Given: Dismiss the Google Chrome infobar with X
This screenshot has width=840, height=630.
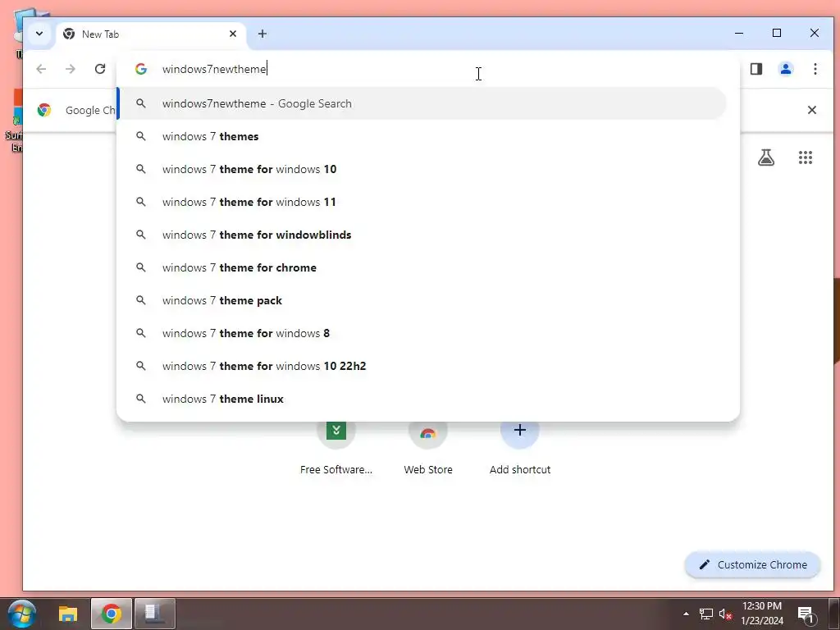Looking at the screenshot, I should 811,110.
